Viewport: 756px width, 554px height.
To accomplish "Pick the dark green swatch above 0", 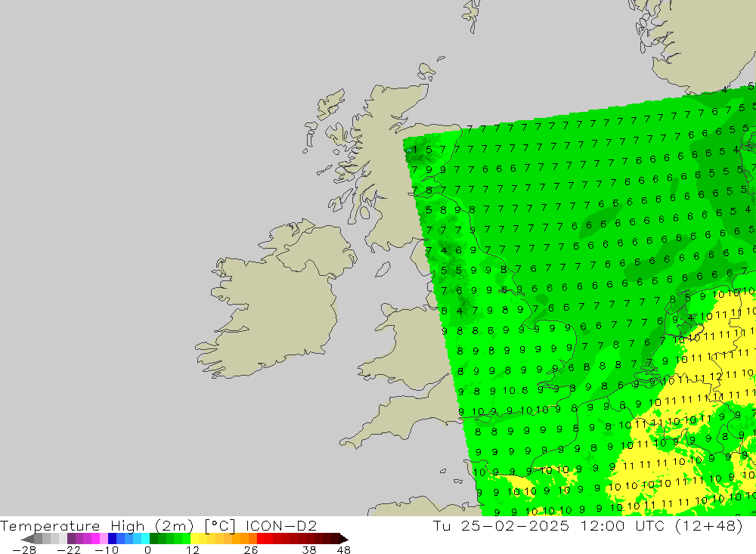I will tap(153, 539).
